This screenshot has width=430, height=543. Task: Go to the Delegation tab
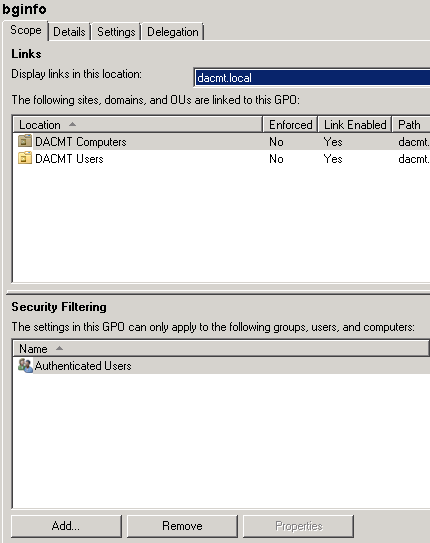tap(173, 32)
